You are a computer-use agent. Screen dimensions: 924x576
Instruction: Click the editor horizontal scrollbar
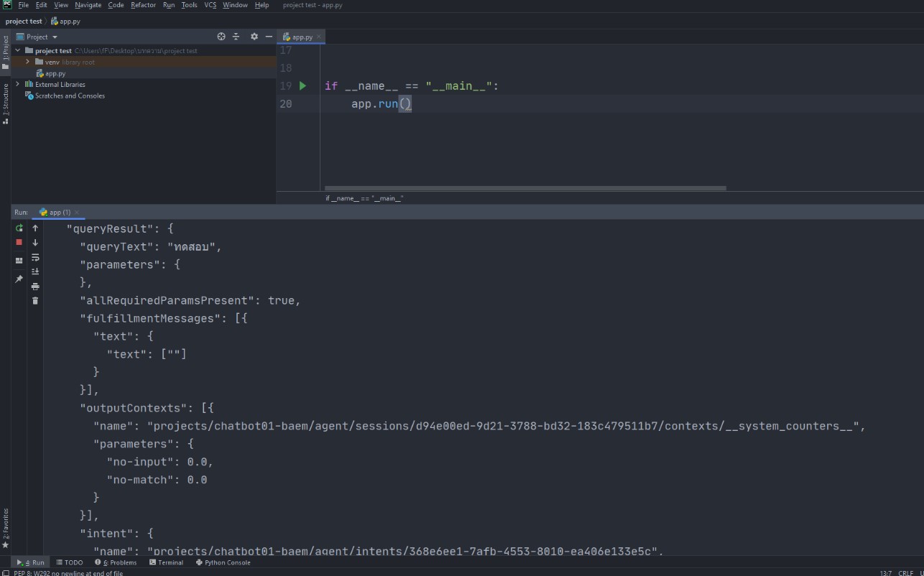pos(525,188)
